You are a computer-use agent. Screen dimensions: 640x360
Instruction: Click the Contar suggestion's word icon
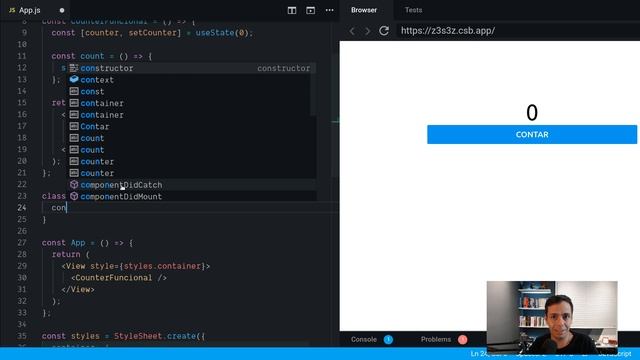click(74, 127)
